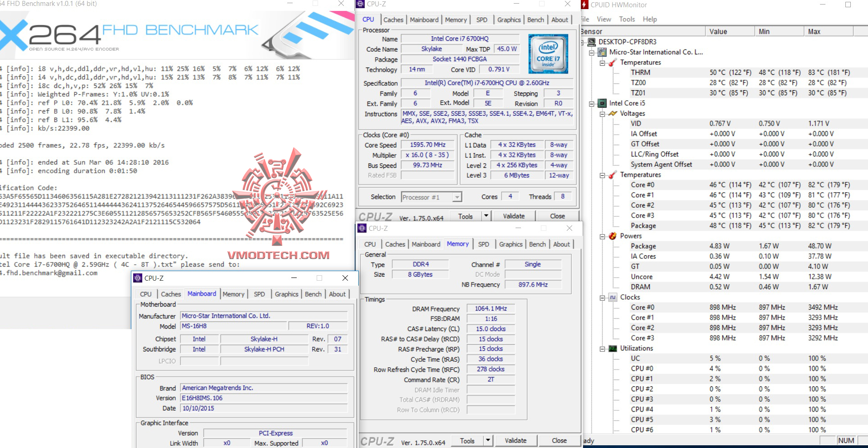Image resolution: width=868 pixels, height=448 pixels.
Task: Open the Processor #1 selection dropdown
Action: 457,197
